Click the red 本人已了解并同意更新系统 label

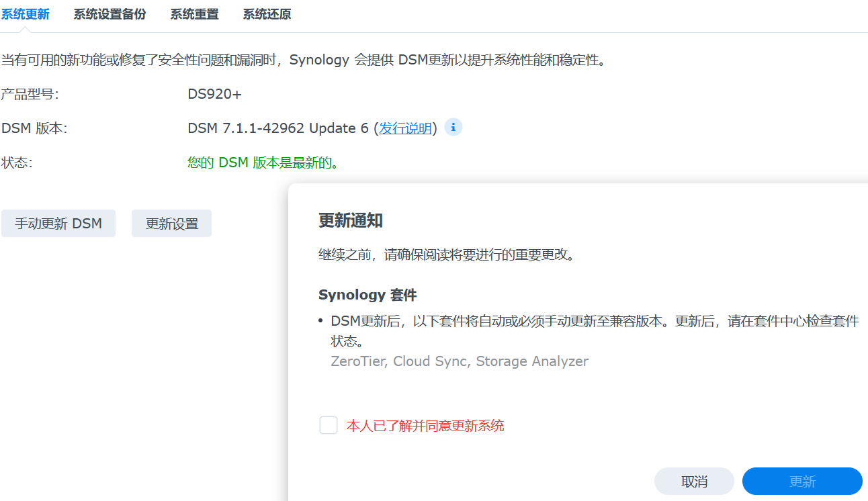click(425, 425)
